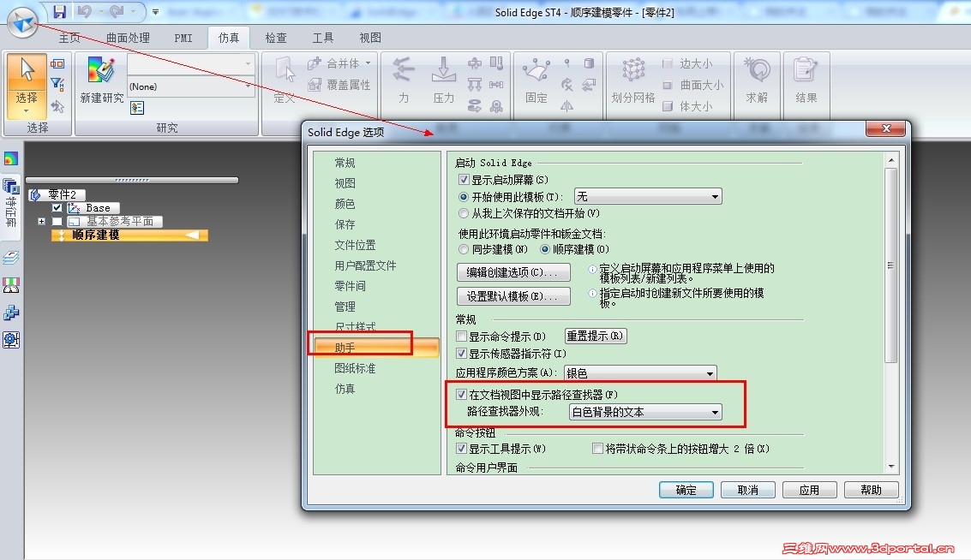The height and width of the screenshot is (560, 971).
Task: Click the Undo icon in quick access toolbar
Action: pos(85,12)
